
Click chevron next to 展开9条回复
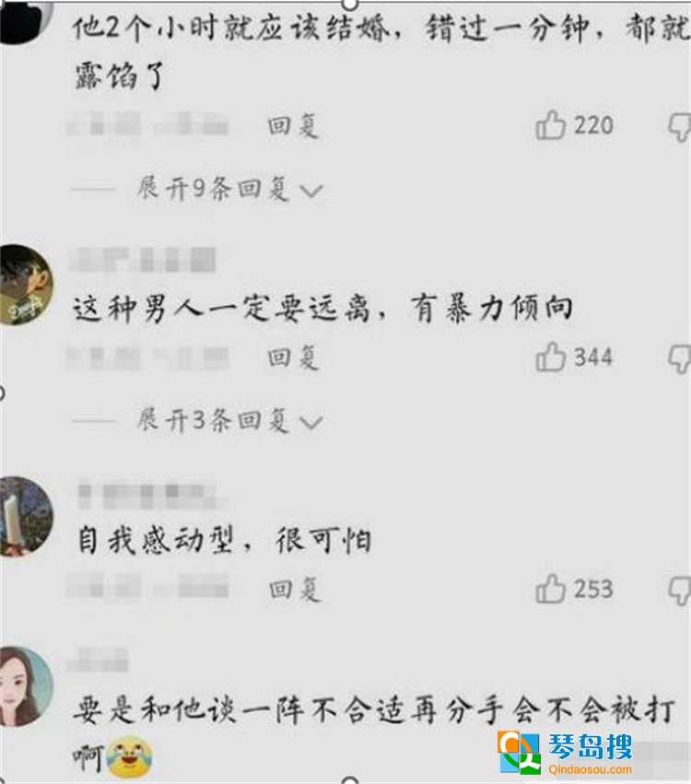coord(311,191)
